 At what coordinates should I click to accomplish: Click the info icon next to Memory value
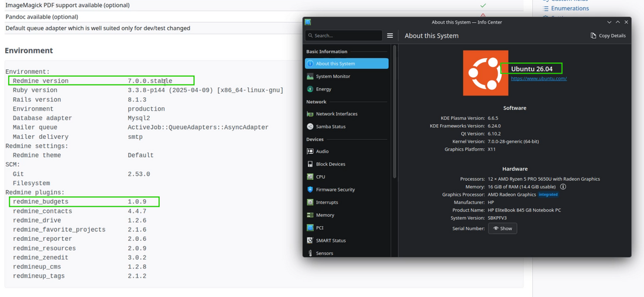click(563, 186)
